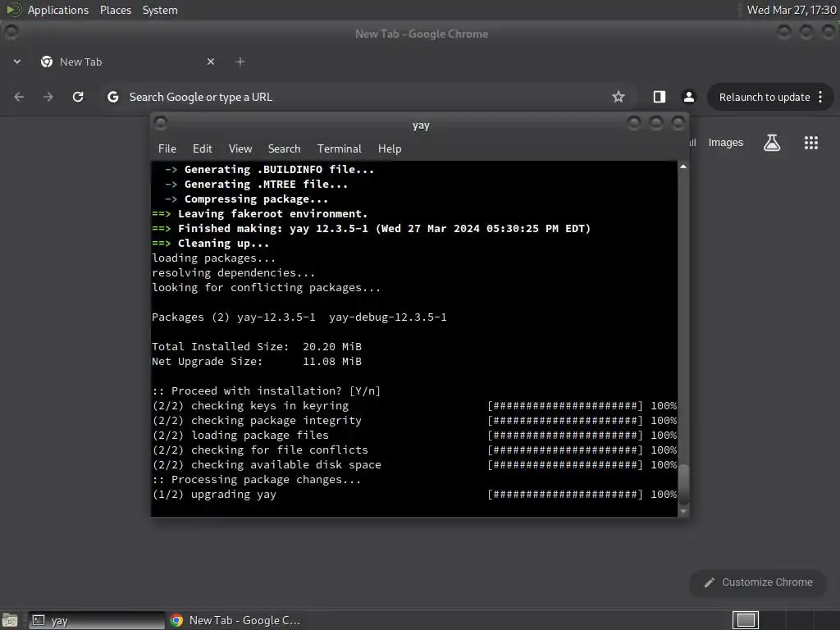Add a new Chrome tab
This screenshot has width=840, height=630.
coord(240,62)
